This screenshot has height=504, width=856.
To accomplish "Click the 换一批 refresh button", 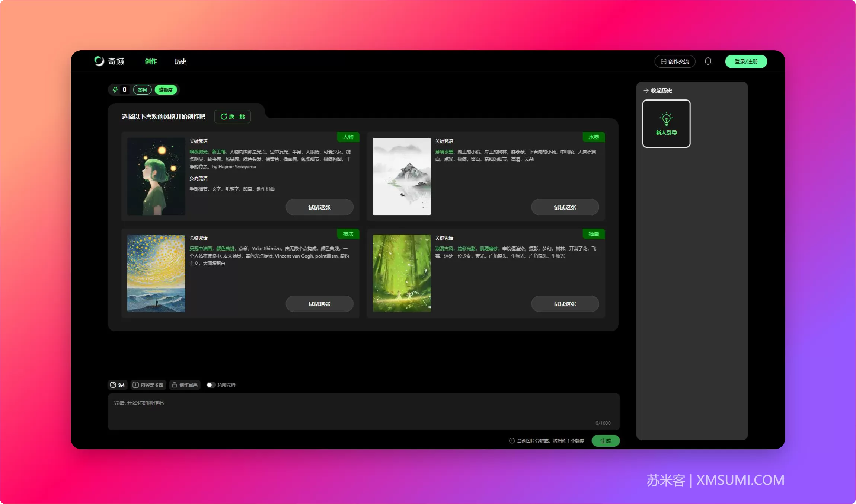I will pos(233,117).
